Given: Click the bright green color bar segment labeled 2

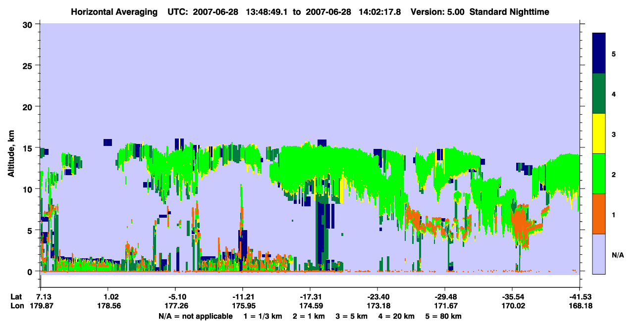Looking at the screenshot, I should [599, 174].
